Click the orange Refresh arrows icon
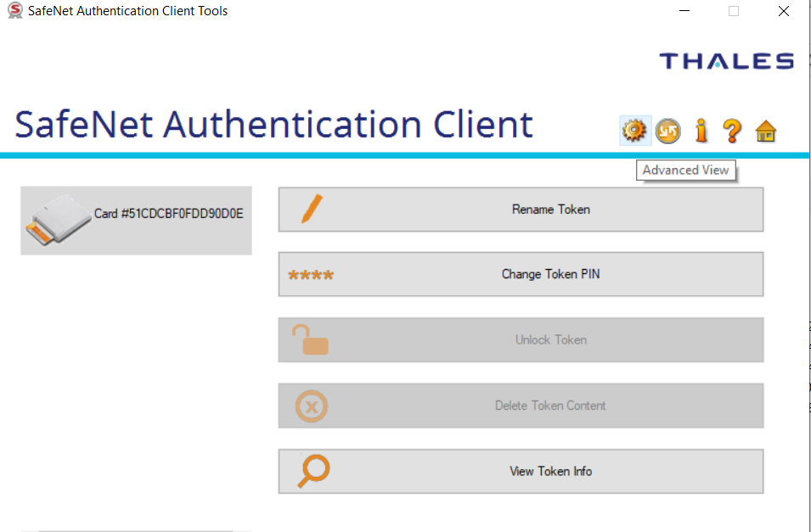Image resolution: width=811 pixels, height=532 pixels. coord(667,131)
